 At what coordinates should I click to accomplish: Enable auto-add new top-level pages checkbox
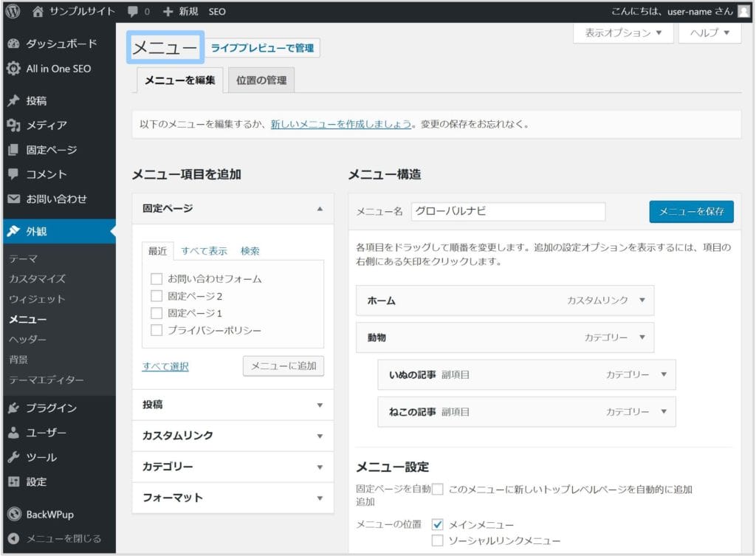tap(437, 490)
